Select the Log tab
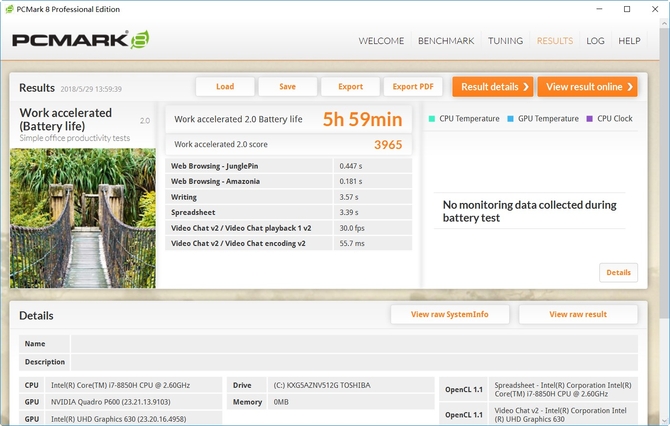 595,41
